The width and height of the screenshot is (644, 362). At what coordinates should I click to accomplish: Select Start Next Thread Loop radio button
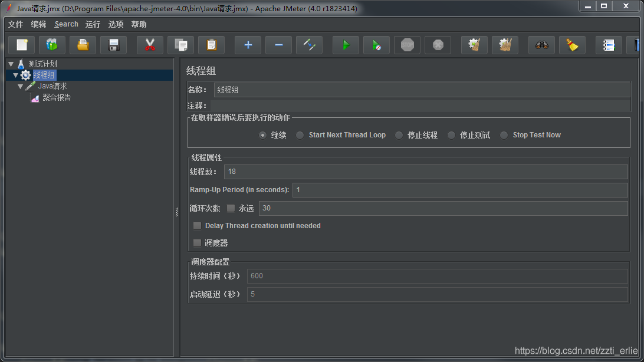[x=300, y=135]
